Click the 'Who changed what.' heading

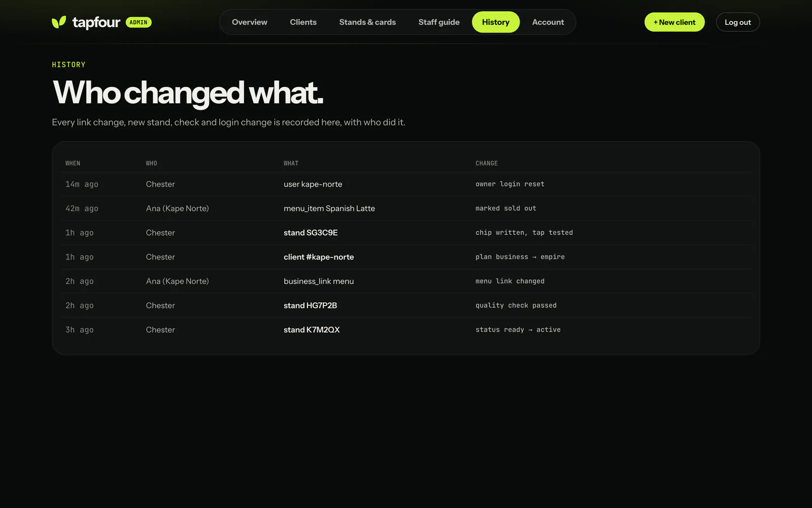[188, 93]
